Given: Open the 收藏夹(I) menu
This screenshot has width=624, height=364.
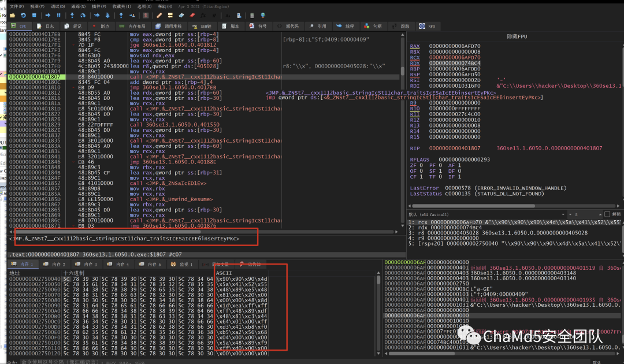Looking at the screenshot, I should 121,6.
